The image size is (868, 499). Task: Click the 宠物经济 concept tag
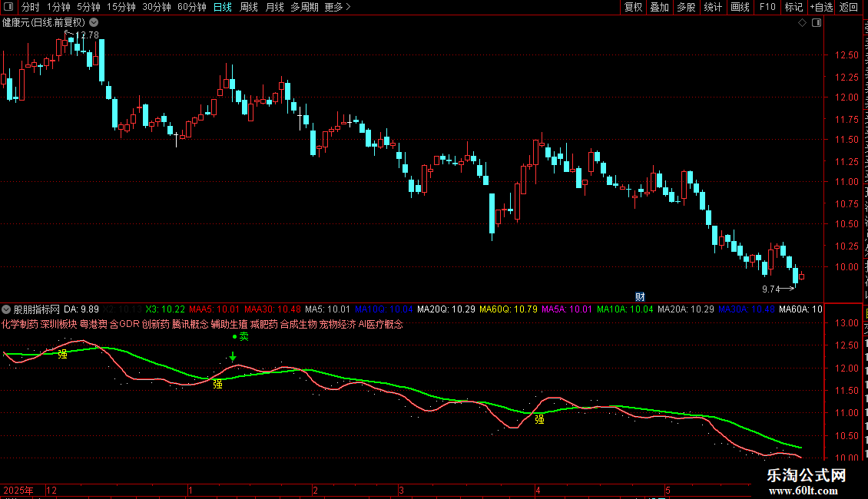(x=338, y=324)
